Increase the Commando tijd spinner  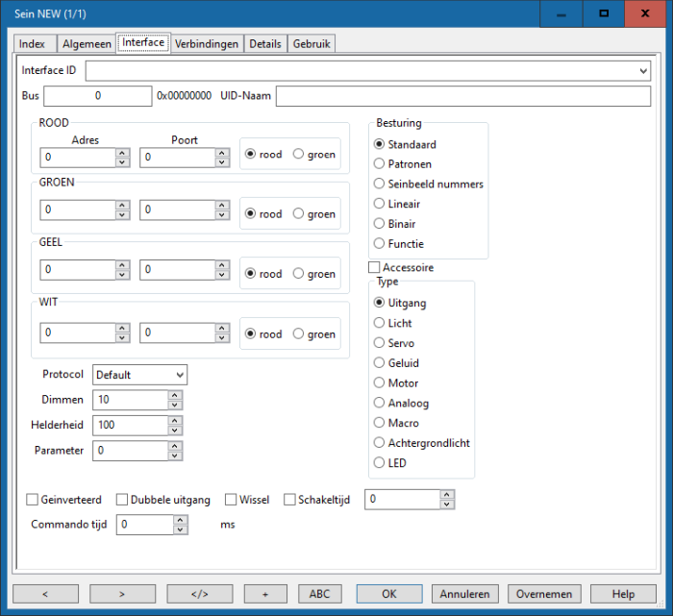pyautogui.click(x=181, y=520)
